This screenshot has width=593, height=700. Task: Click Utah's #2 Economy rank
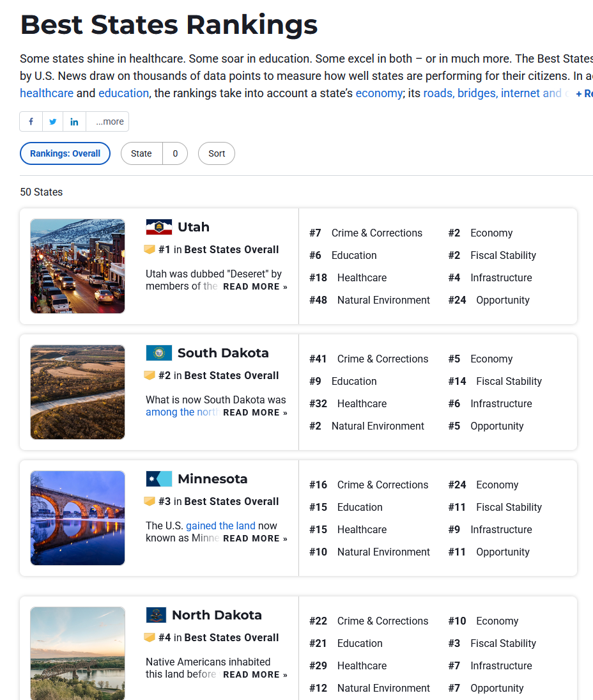[x=481, y=233]
